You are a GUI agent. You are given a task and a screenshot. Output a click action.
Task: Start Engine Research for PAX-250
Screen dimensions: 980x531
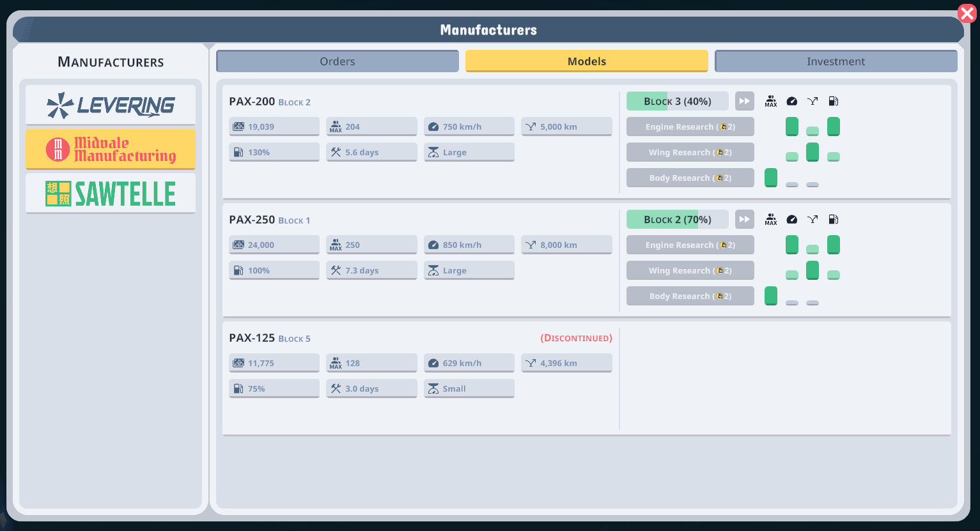[690, 245]
